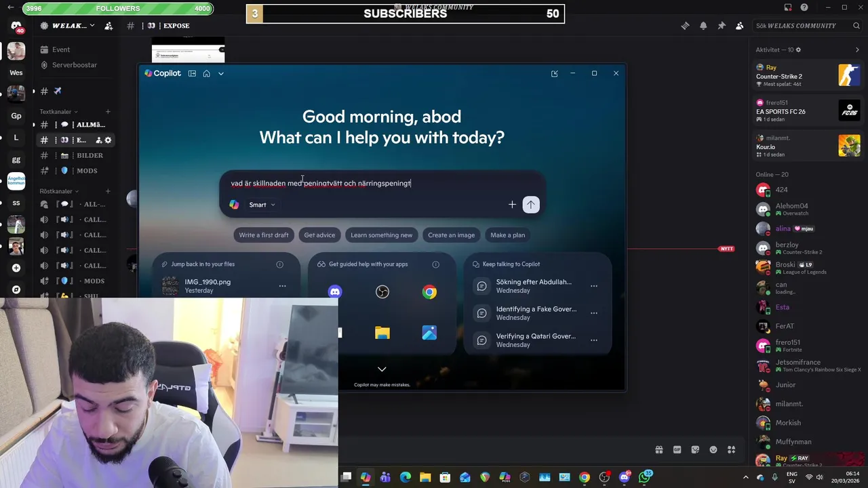Open Event in server sidebar

75,49
